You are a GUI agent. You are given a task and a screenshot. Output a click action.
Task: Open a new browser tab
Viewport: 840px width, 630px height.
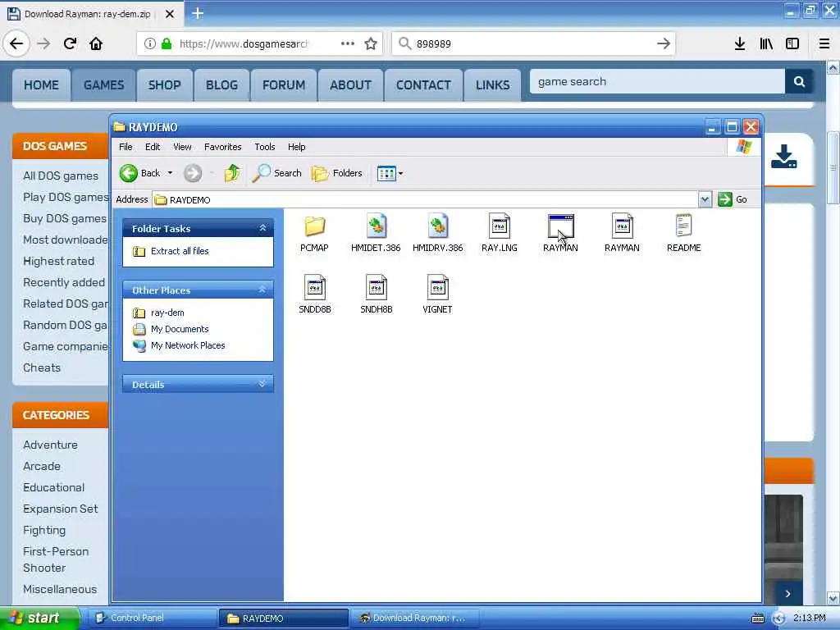pos(198,13)
